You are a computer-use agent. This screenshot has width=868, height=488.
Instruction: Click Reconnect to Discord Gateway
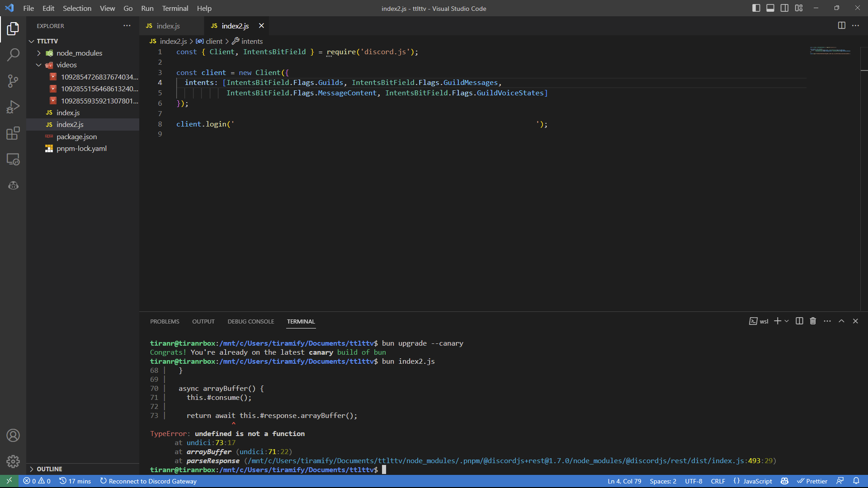(148, 481)
